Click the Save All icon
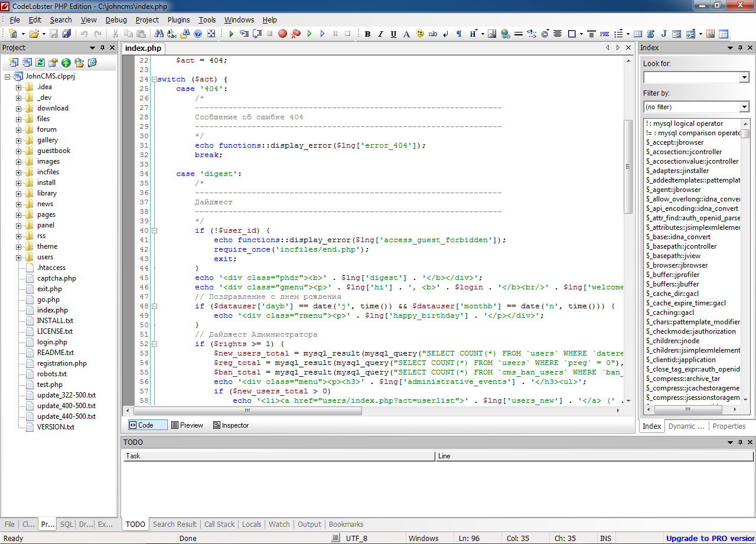 pyautogui.click(x=67, y=34)
